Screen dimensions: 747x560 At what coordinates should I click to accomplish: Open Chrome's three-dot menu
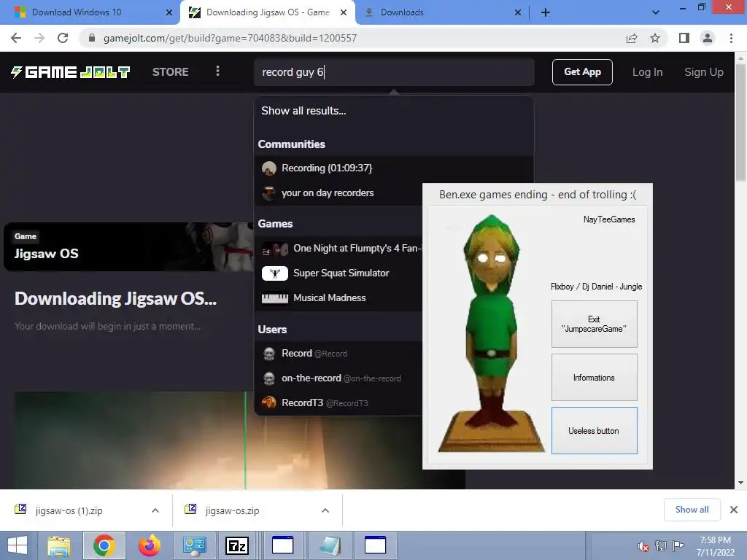731,38
